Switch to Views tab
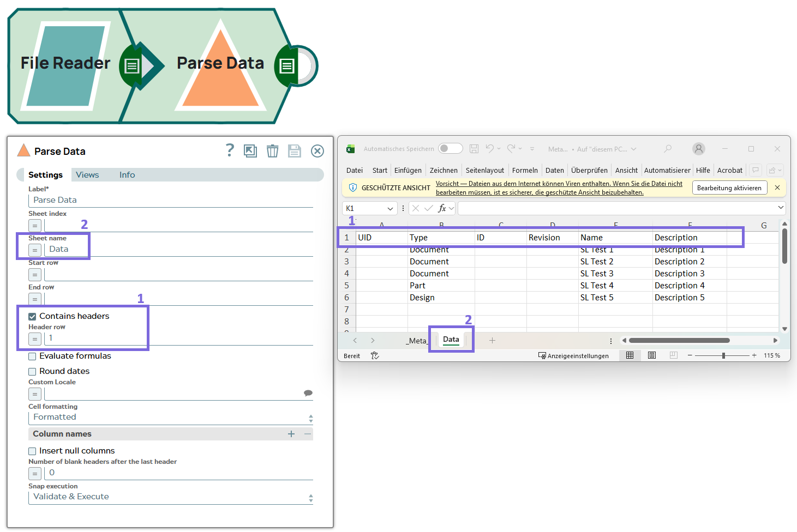The height and width of the screenshot is (532, 797). 87,175
